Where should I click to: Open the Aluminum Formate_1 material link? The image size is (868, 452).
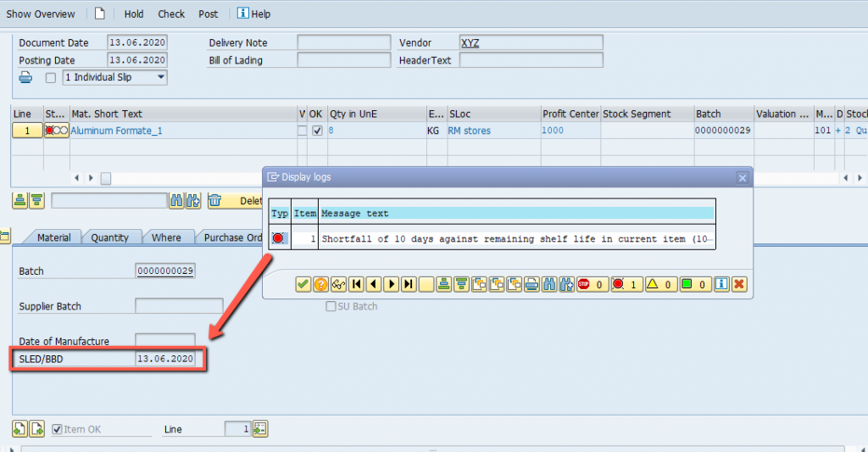click(x=116, y=131)
